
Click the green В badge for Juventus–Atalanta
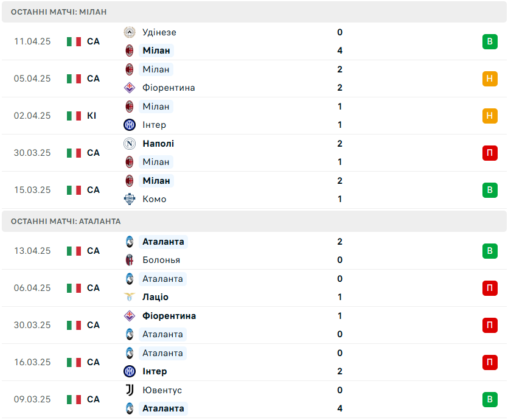(490, 399)
